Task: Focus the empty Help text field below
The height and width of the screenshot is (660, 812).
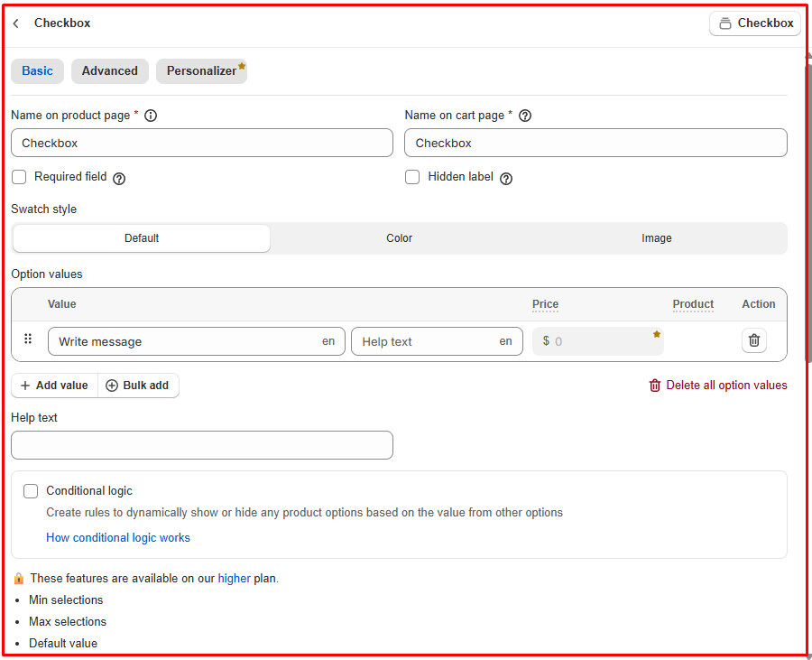Action: click(202, 445)
